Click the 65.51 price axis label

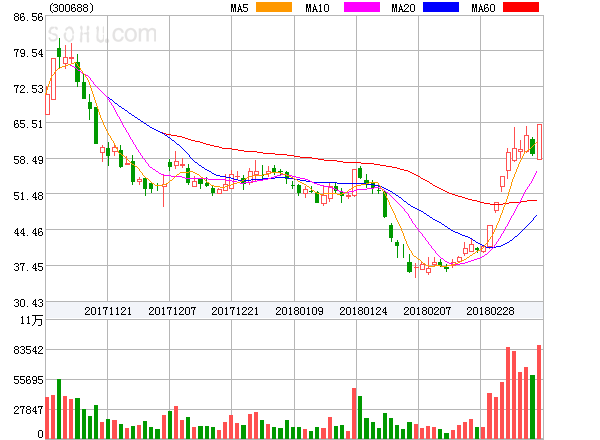pyautogui.click(x=28, y=124)
